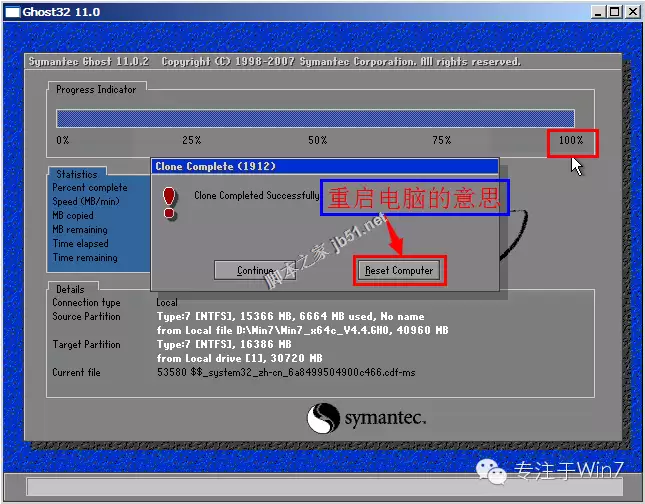Close the Ghost32 11.0 window
This screenshot has height=504, width=645.
[x=633, y=12]
